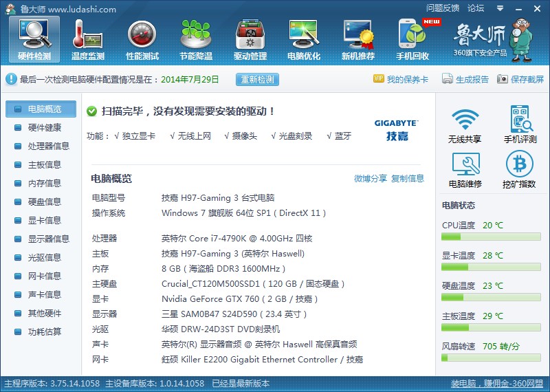Click the 无线共享 WiFi sharing icon

tap(465, 125)
